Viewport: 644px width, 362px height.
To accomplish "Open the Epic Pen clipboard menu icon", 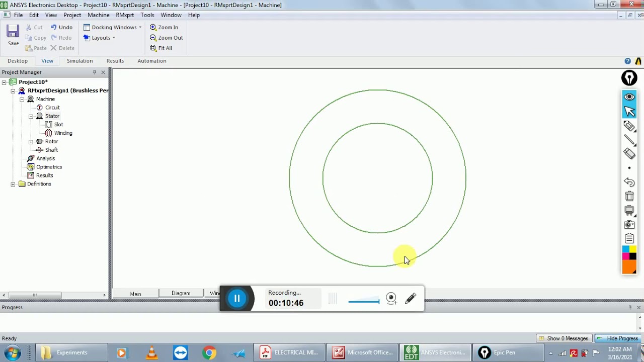I will point(629,239).
